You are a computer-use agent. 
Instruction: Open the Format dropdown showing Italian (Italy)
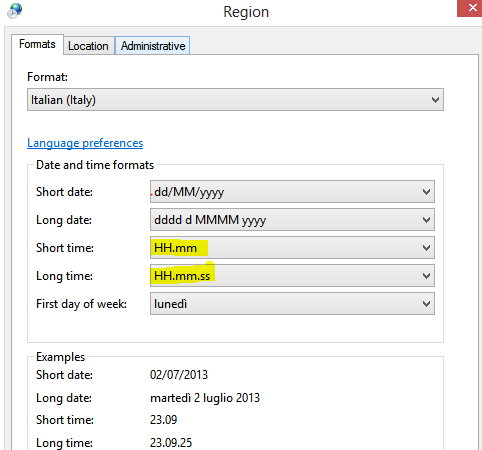click(235, 100)
